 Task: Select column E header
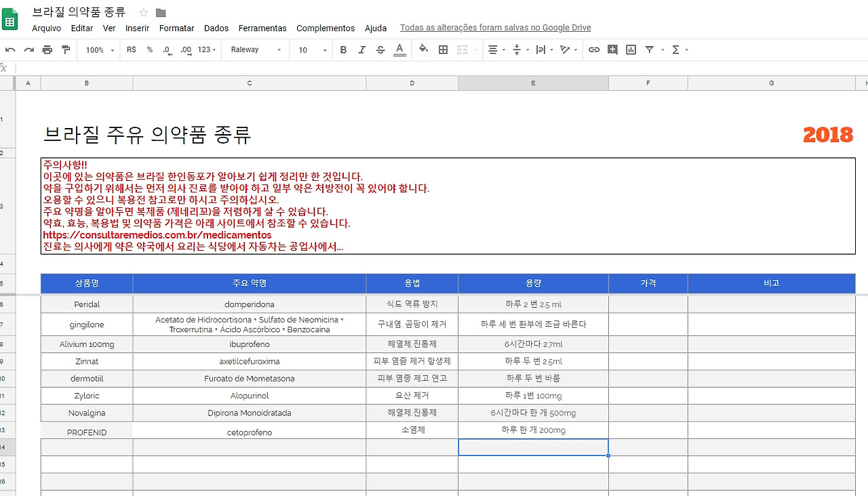click(533, 83)
